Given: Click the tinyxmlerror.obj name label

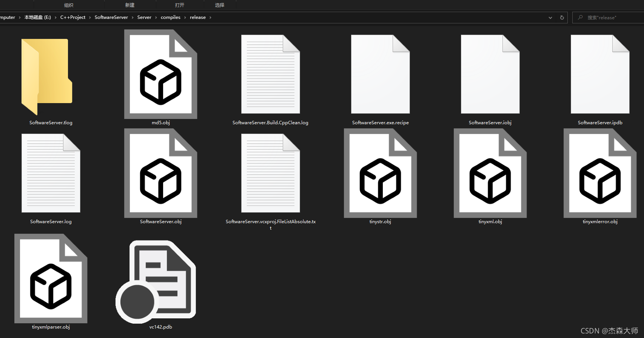Looking at the screenshot, I should pyautogui.click(x=600, y=222).
